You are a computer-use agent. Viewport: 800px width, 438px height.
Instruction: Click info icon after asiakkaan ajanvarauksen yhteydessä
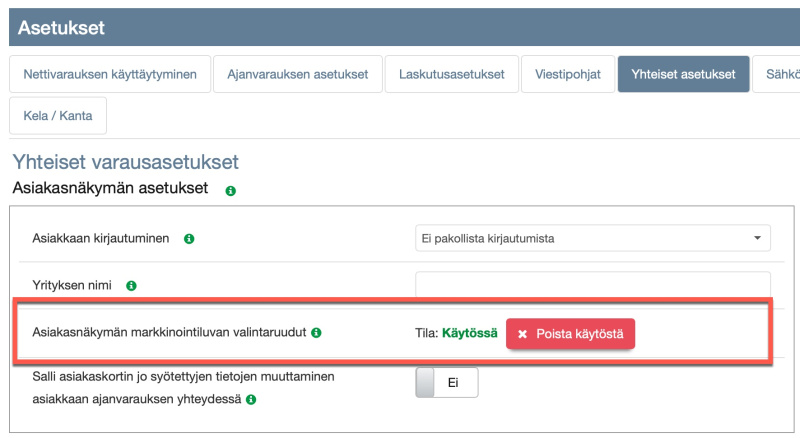251,400
